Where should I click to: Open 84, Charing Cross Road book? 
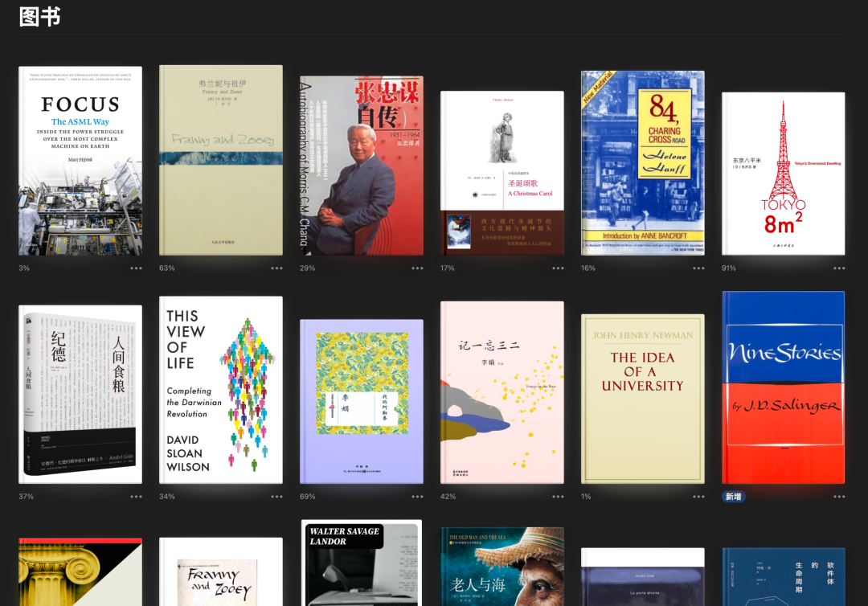(643, 163)
